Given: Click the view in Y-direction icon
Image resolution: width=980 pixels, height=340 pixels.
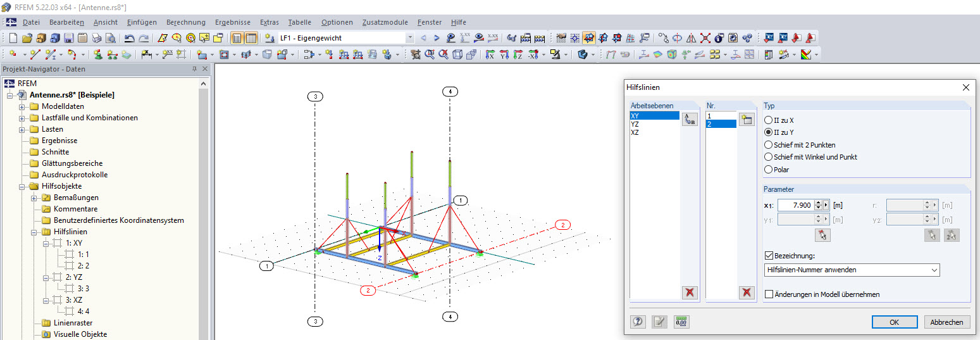Looking at the screenshot, I should pos(504,54).
